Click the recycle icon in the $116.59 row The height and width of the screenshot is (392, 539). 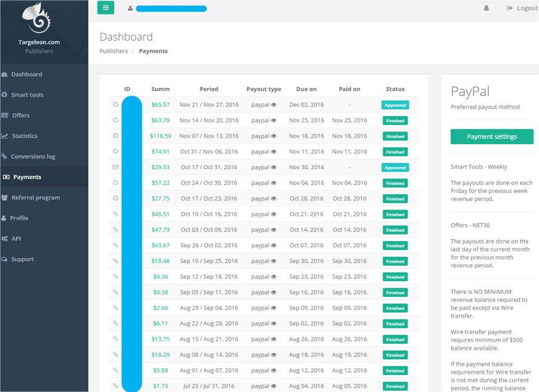115,136
